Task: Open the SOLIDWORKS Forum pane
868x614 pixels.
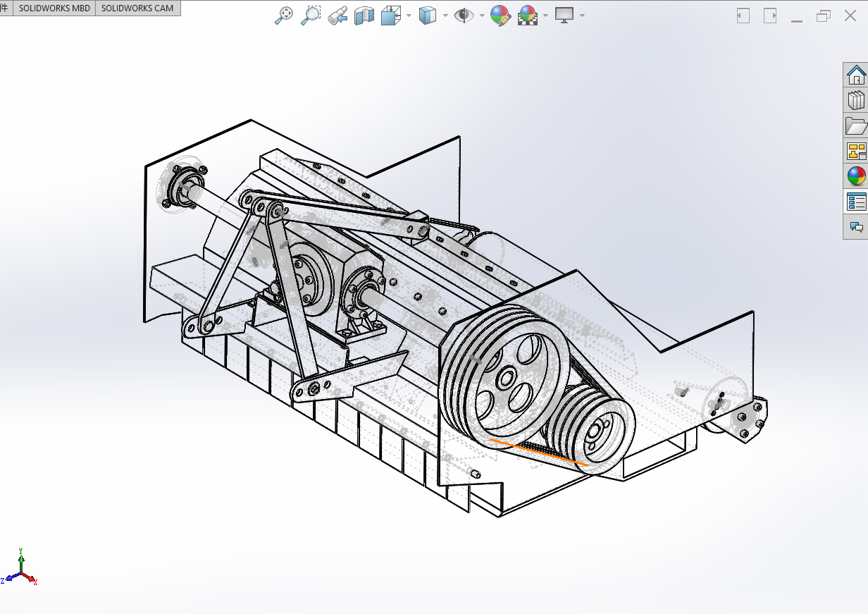Action: point(856,227)
